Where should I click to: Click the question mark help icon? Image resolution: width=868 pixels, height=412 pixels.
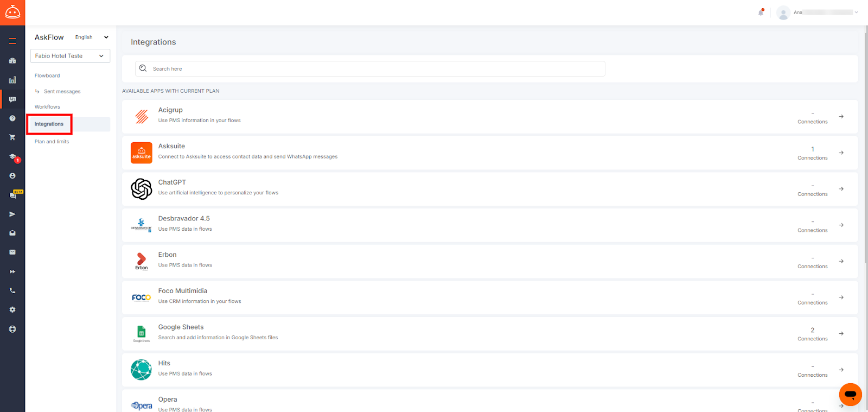(x=12, y=118)
